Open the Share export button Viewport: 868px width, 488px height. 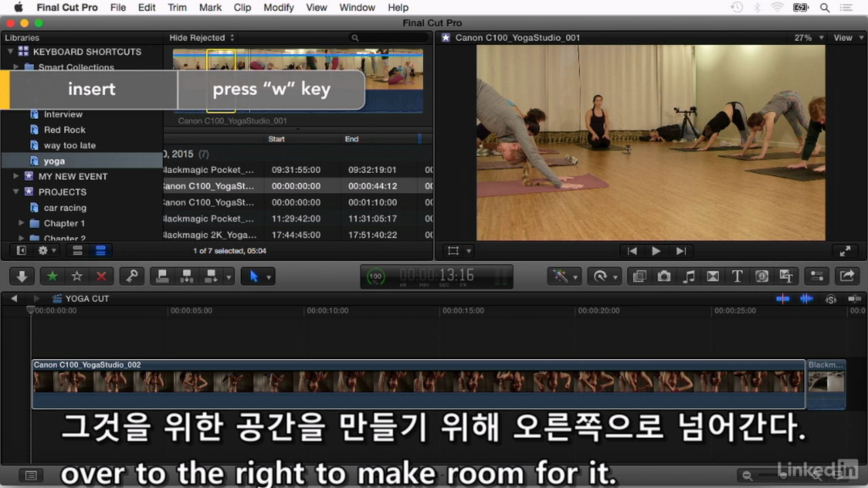click(847, 276)
